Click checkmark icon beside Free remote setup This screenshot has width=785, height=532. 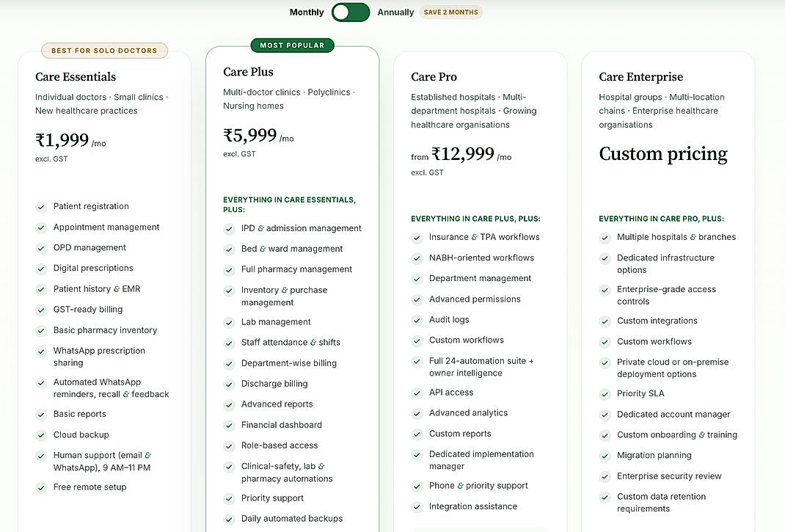click(41, 487)
